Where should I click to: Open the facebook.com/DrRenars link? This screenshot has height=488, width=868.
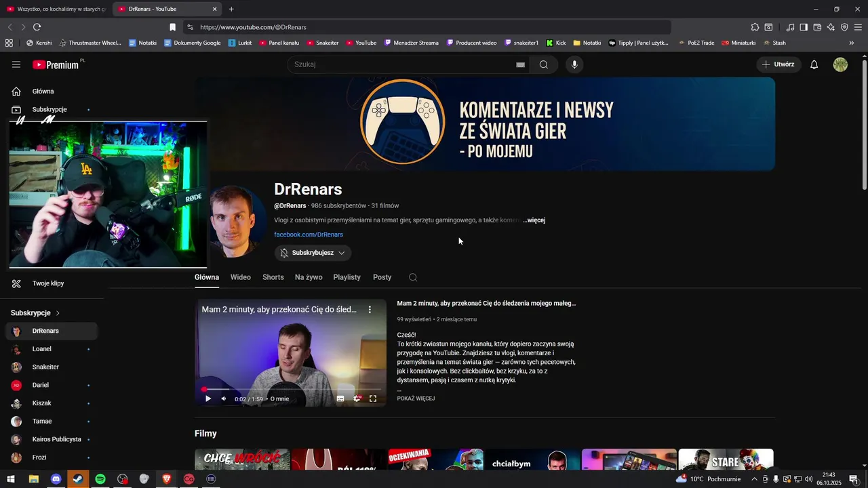tap(309, 235)
